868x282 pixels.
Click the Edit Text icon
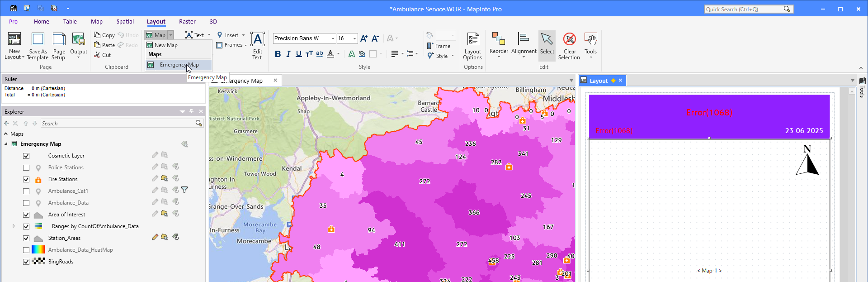point(257,40)
